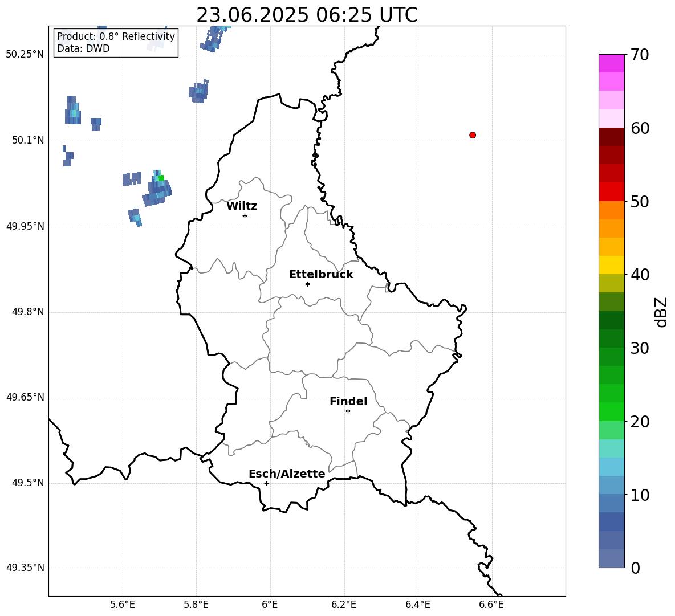Image resolution: width=675 pixels, height=616 pixels.
Task: Click the 49.95°N latitude label
Action: (25, 226)
